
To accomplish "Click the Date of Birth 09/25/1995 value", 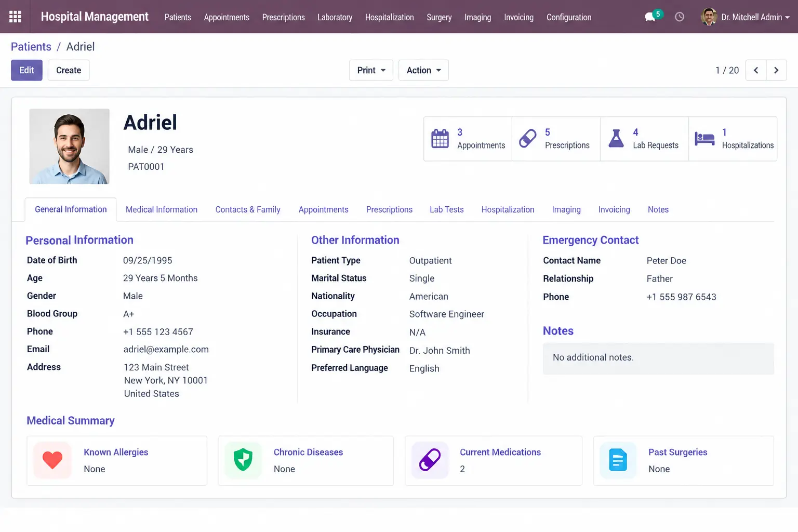I will point(148,260).
